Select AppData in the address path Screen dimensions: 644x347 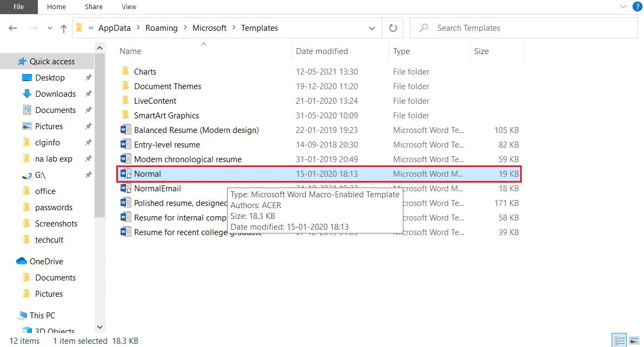(114, 28)
